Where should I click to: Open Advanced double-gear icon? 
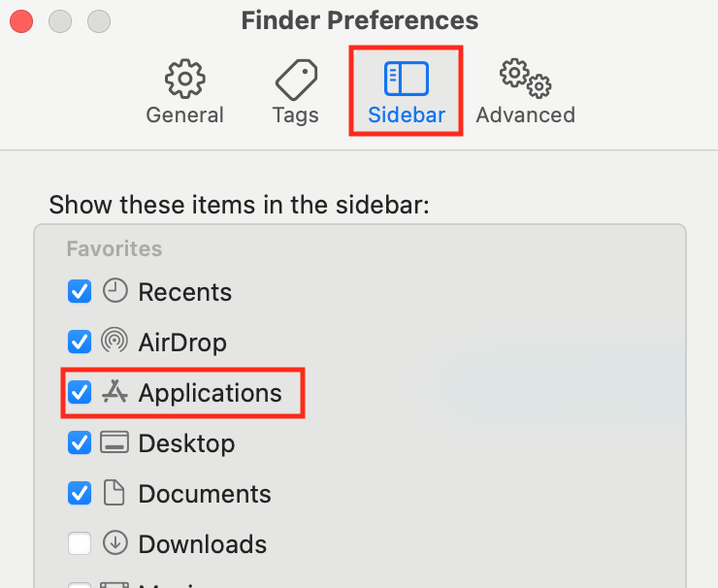(525, 79)
